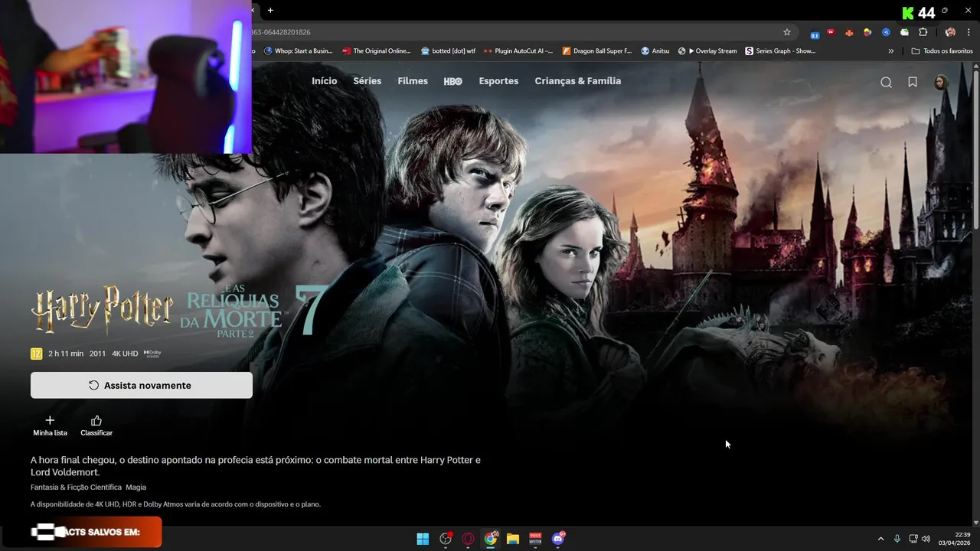Open the HBO hub
Viewport: 980px width, 551px height.
pos(453,81)
